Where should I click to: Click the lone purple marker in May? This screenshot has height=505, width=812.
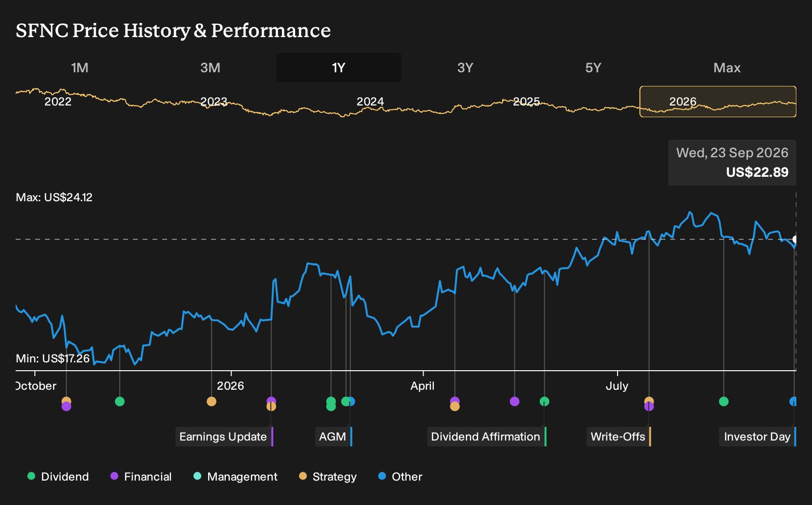click(514, 401)
